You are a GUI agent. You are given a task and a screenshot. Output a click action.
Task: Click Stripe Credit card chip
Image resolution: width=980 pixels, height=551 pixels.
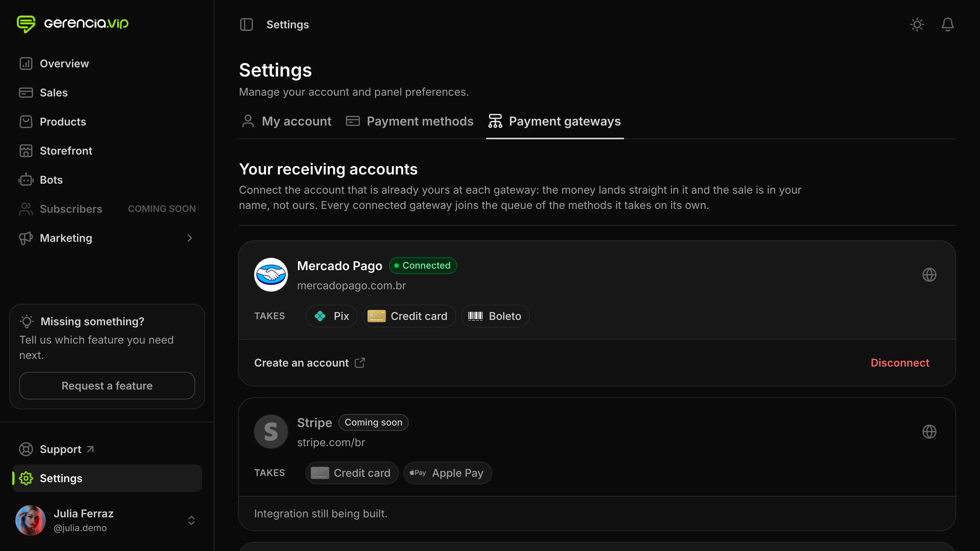click(x=352, y=473)
